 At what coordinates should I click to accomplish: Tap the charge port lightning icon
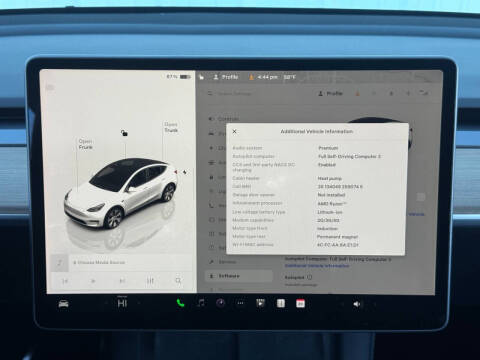pos(185,172)
